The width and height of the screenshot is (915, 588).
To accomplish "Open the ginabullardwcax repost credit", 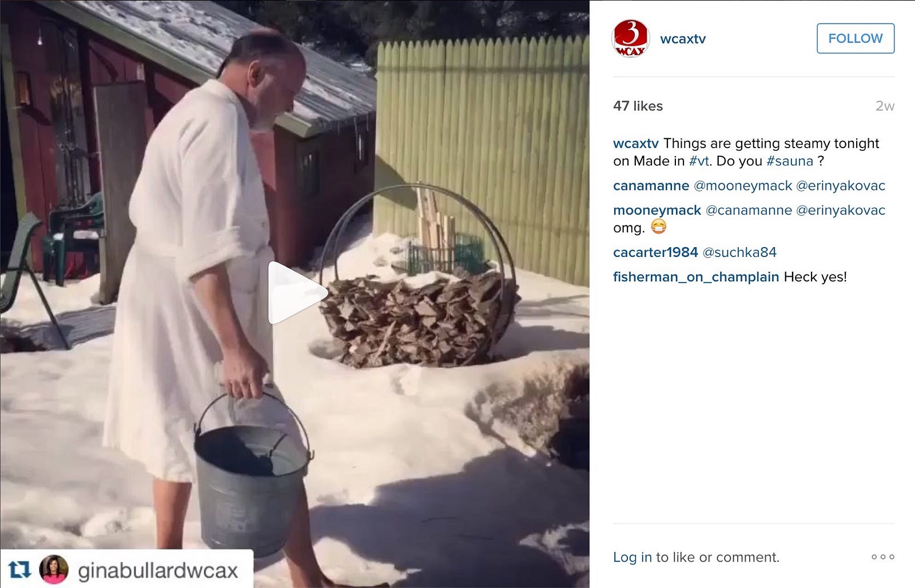I will 158,570.
